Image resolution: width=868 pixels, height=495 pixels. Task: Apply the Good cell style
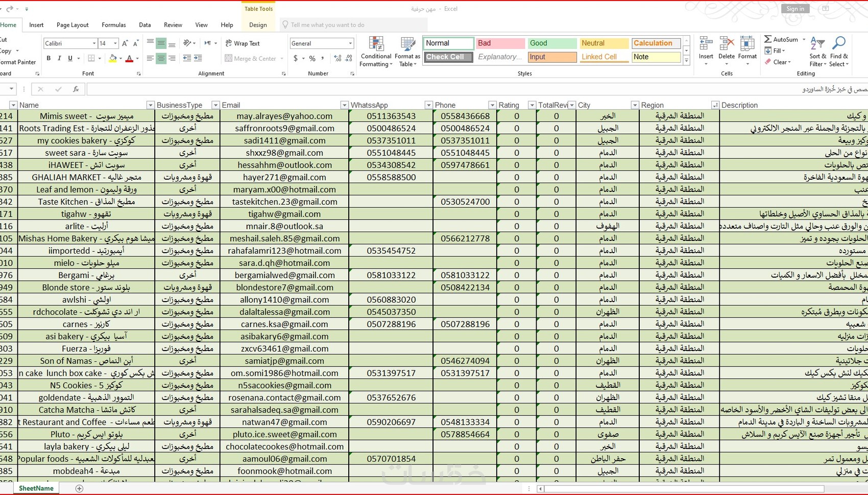coord(552,43)
